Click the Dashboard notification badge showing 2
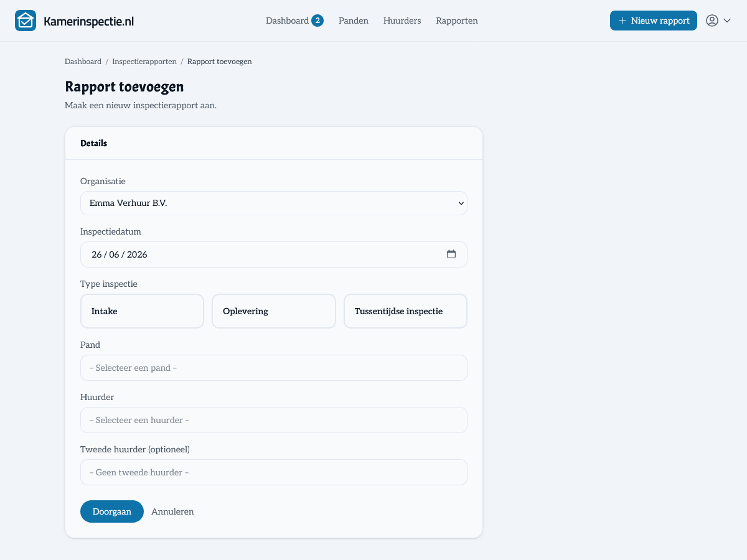 (317, 21)
